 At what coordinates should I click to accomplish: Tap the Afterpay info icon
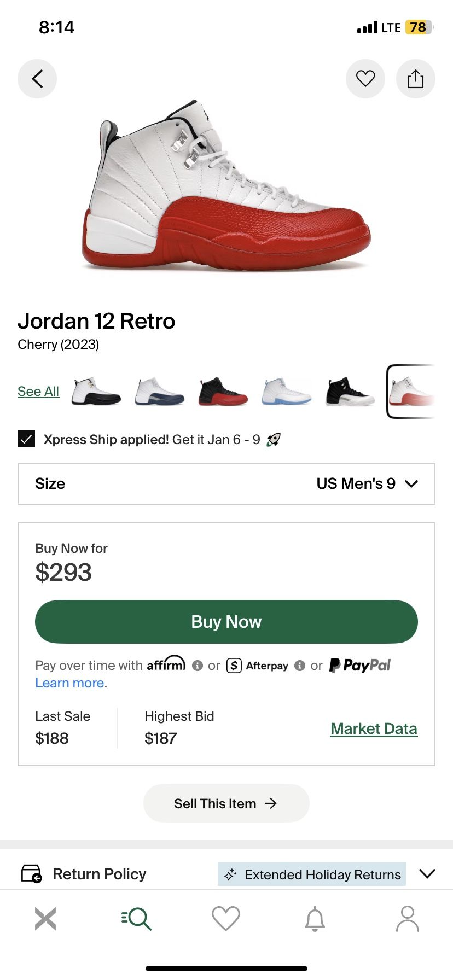point(299,666)
